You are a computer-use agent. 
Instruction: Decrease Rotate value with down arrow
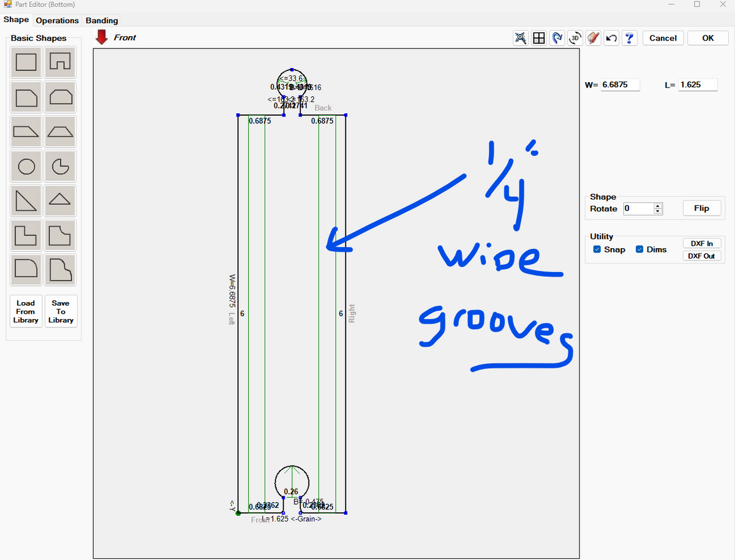pos(658,211)
